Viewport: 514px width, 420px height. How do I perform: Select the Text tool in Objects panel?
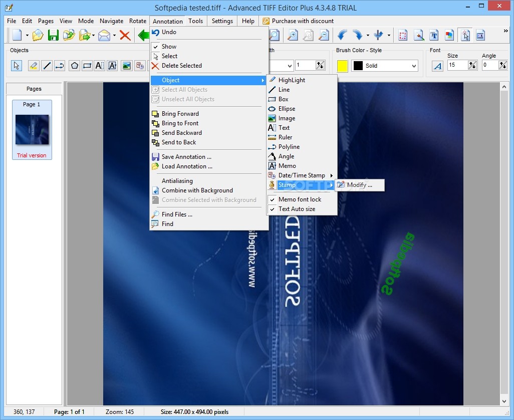[99, 66]
